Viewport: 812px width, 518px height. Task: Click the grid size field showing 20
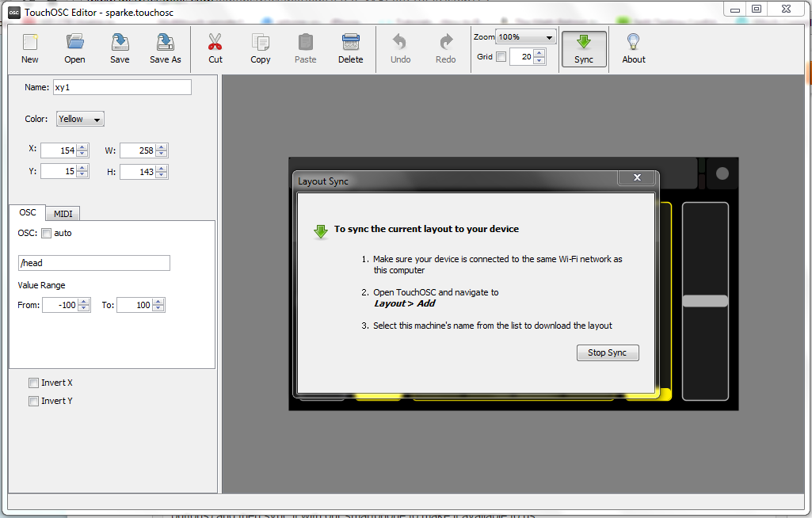[521, 56]
